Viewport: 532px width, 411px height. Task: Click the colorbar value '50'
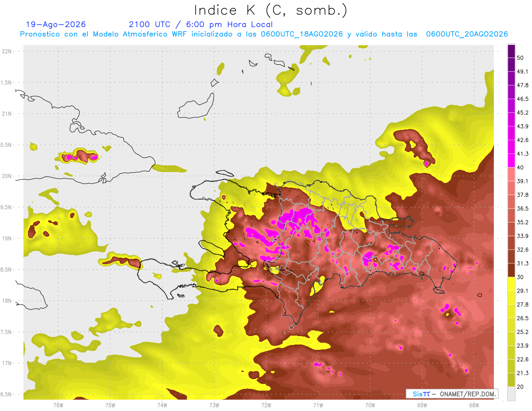coord(521,58)
